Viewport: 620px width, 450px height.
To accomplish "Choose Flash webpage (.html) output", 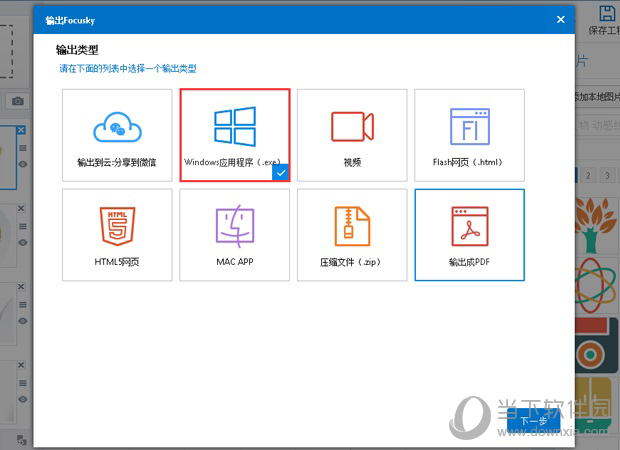I will [469, 135].
